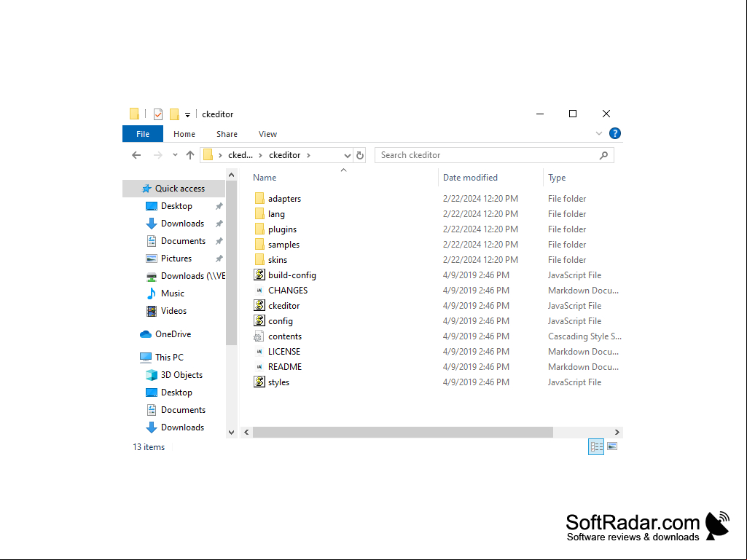This screenshot has height=560, width=747.
Task: Click the Cascading Style S... type cell
Action: pos(584,336)
